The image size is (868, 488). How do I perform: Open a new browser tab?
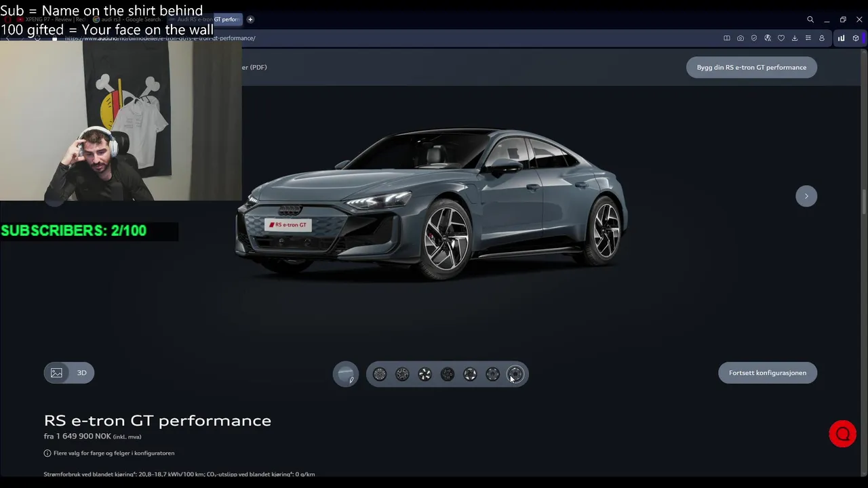pos(250,20)
